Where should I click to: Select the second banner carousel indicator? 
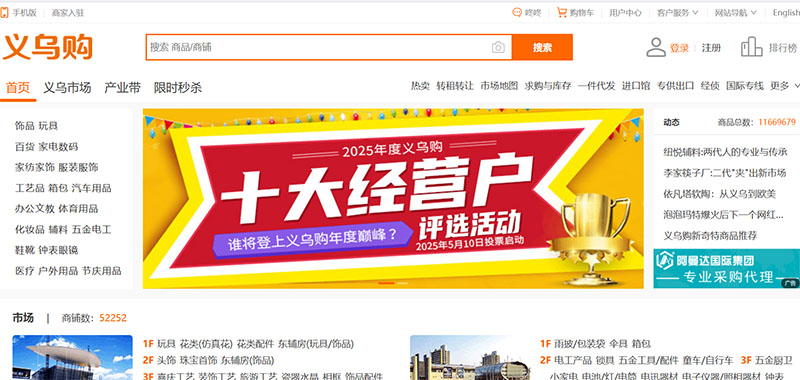(403, 283)
